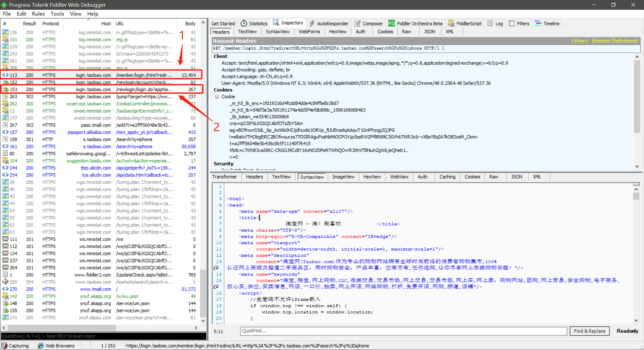The image size is (644, 350).
Task: Select session 161 s.taobao.com icon
Action: (x=5, y=146)
